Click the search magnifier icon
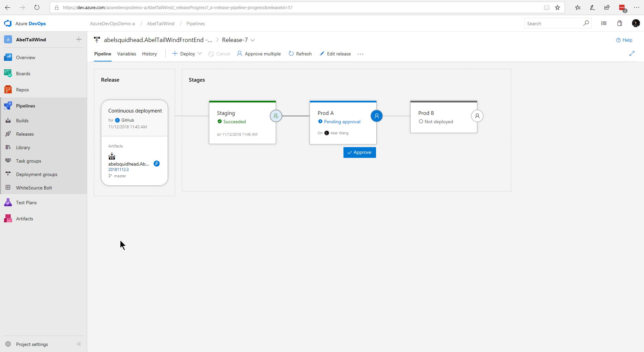The image size is (644, 352). (x=586, y=23)
